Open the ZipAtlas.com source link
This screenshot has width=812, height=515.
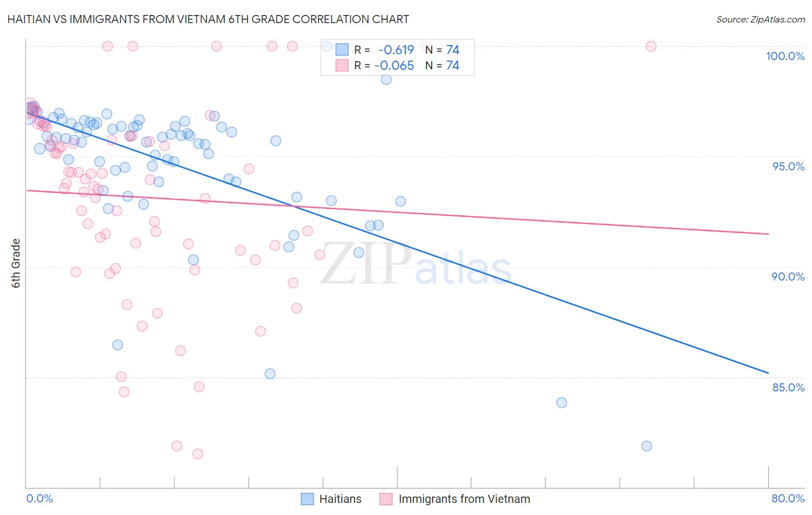tap(761, 19)
